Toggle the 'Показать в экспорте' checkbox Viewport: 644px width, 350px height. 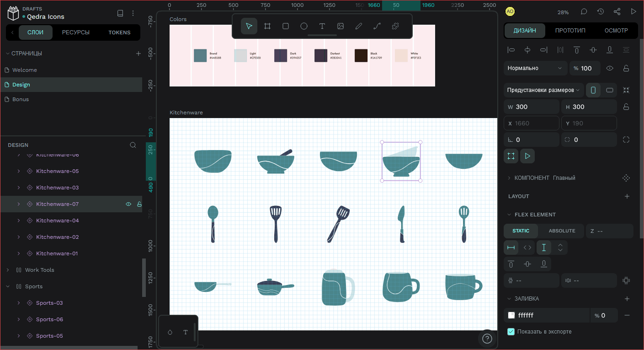click(x=511, y=332)
